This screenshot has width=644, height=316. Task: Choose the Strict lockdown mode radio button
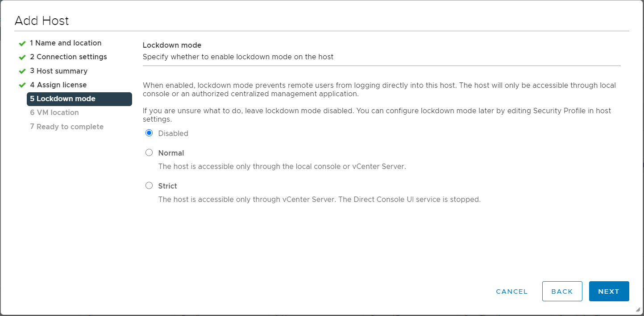tap(149, 185)
